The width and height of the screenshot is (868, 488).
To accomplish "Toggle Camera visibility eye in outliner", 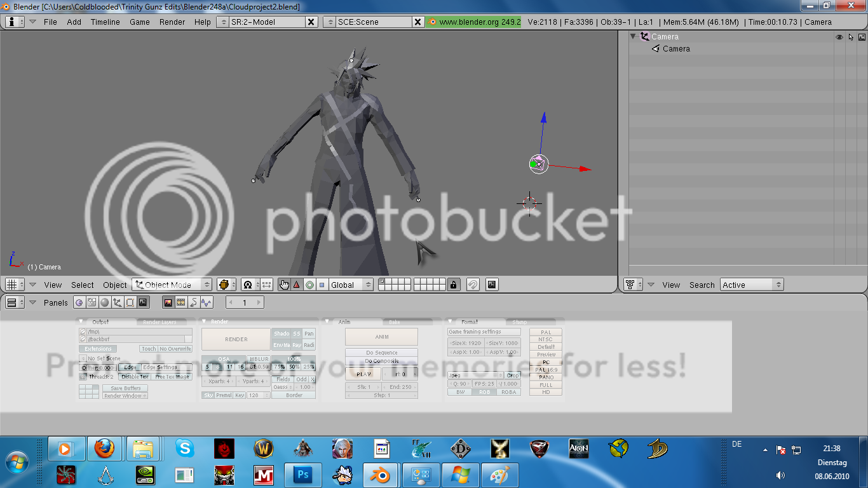I will [x=839, y=37].
